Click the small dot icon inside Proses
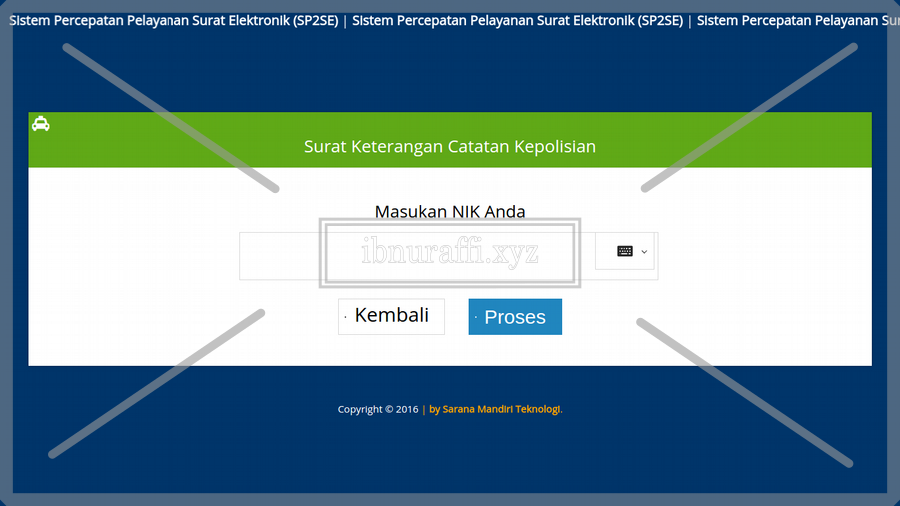The width and height of the screenshot is (900, 506). pos(476,318)
